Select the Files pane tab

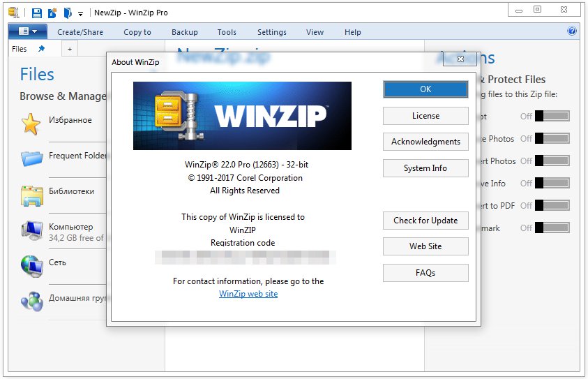(20, 49)
